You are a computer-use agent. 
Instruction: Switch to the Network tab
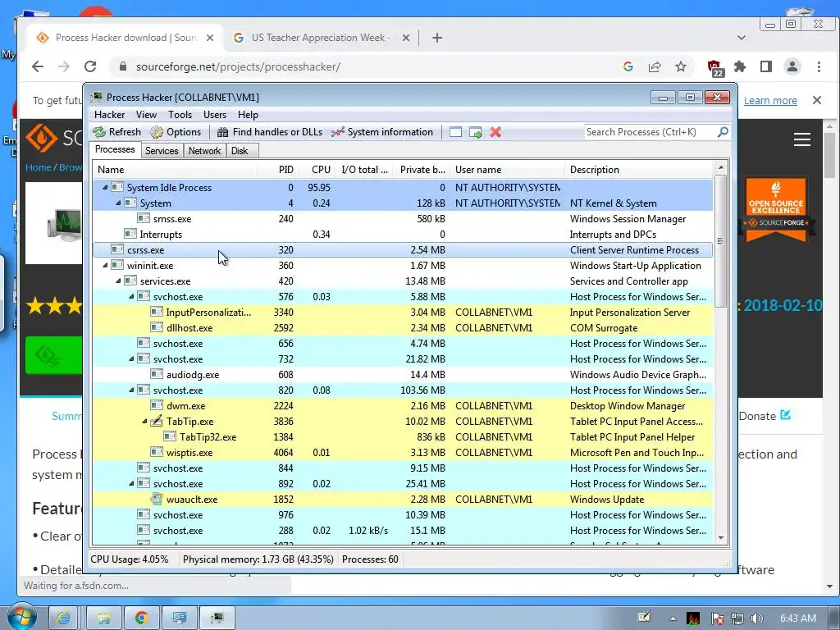point(204,151)
